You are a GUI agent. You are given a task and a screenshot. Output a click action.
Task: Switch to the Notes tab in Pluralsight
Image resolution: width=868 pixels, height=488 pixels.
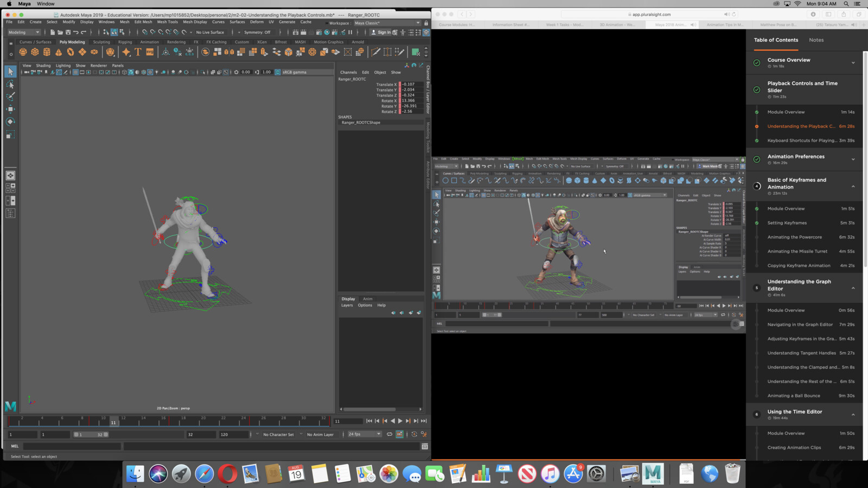point(816,40)
